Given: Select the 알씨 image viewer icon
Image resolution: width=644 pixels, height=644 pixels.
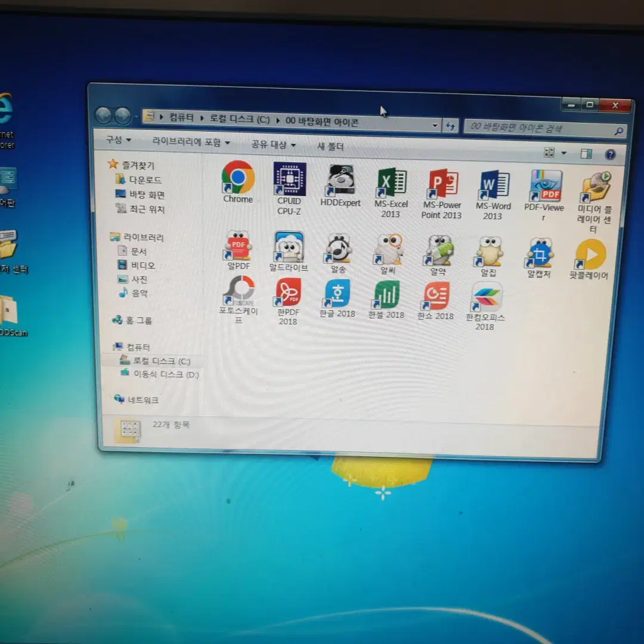Looking at the screenshot, I should [389, 255].
